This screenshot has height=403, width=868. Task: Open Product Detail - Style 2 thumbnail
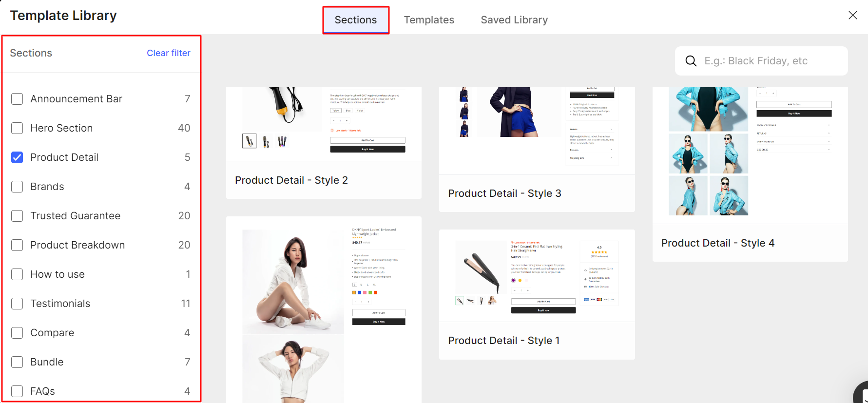tap(324, 124)
